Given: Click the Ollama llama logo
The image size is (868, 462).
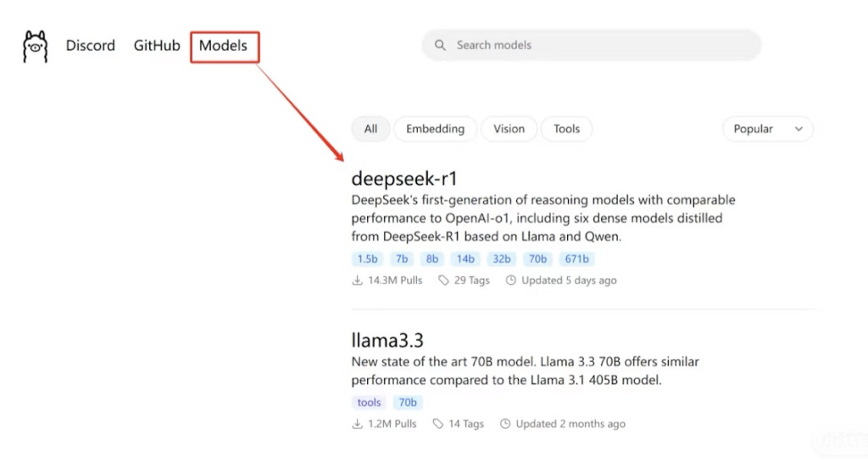Looking at the screenshot, I should [35, 46].
